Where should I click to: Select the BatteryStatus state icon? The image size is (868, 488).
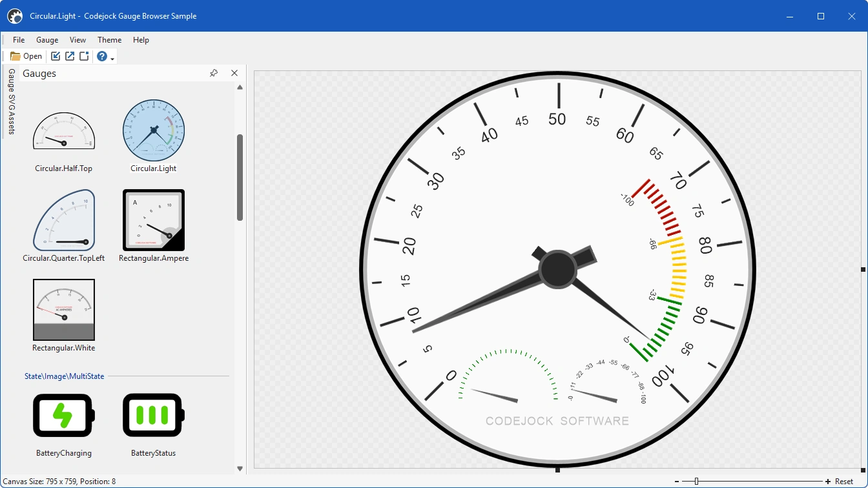pos(154,415)
